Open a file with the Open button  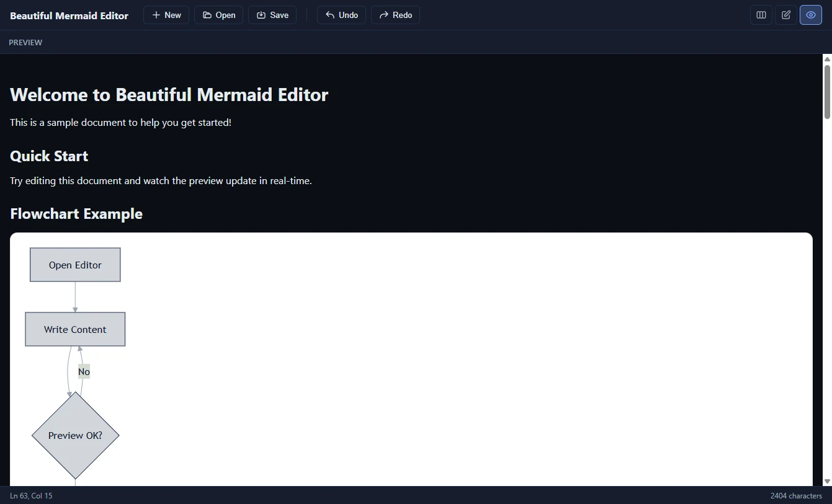point(218,15)
